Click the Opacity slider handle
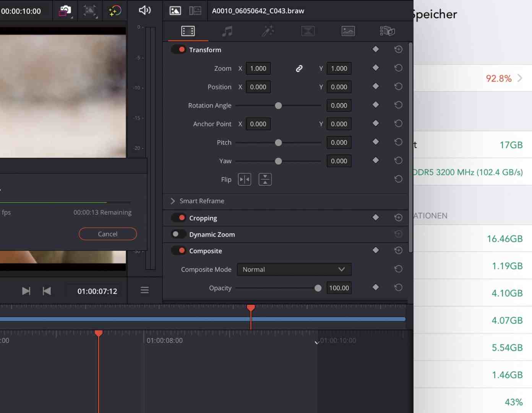This screenshot has width=532, height=413. pyautogui.click(x=318, y=288)
